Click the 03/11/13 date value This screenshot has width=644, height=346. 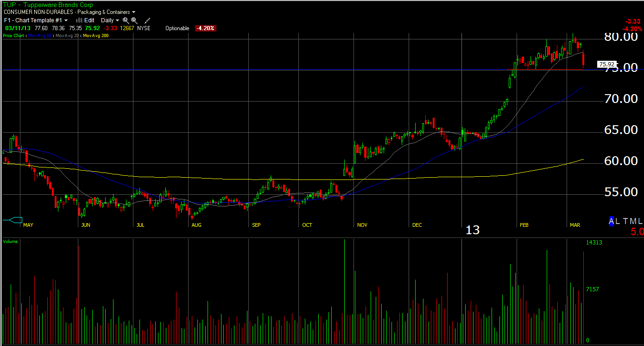[18, 28]
